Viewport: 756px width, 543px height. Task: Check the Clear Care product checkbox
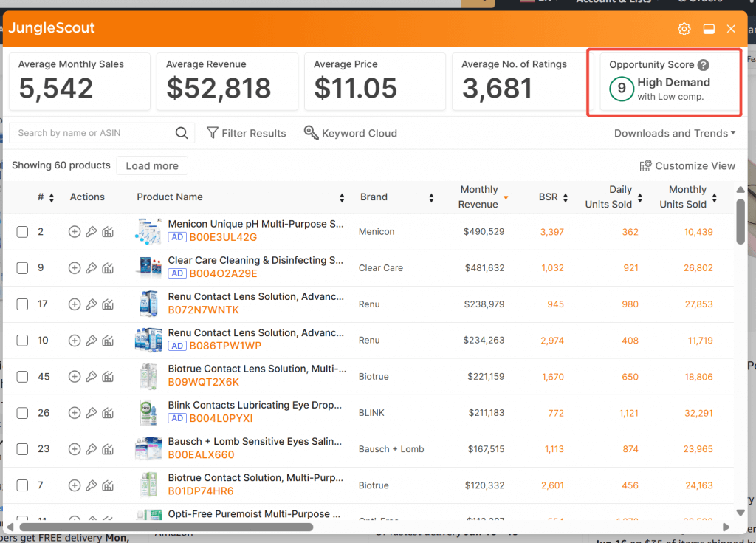tap(22, 268)
